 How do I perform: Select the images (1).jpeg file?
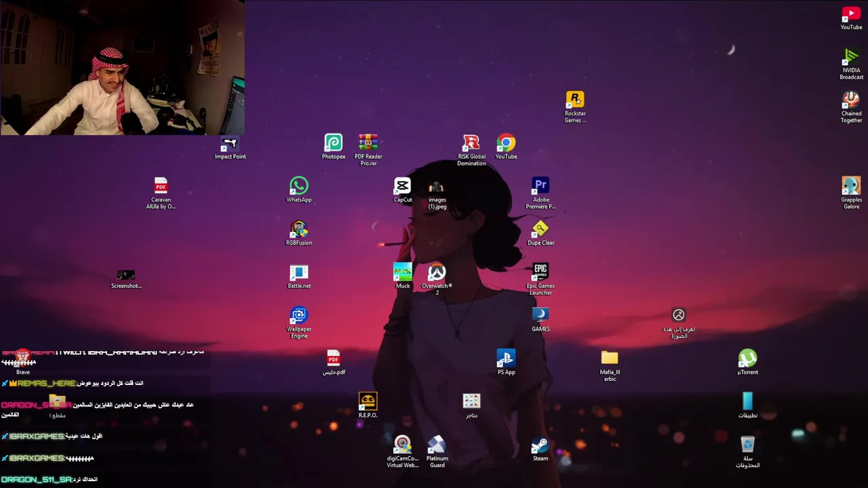(437, 193)
